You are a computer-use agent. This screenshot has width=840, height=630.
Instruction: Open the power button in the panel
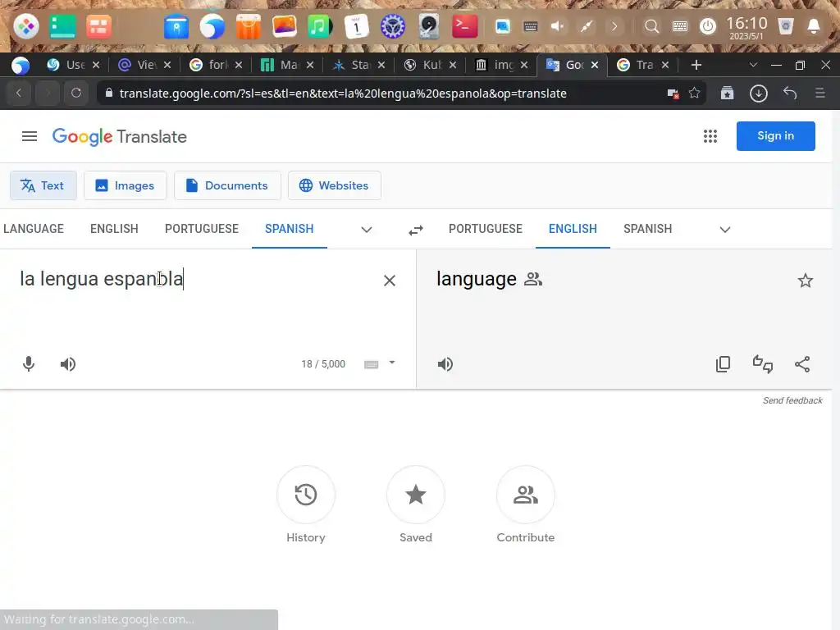(708, 25)
